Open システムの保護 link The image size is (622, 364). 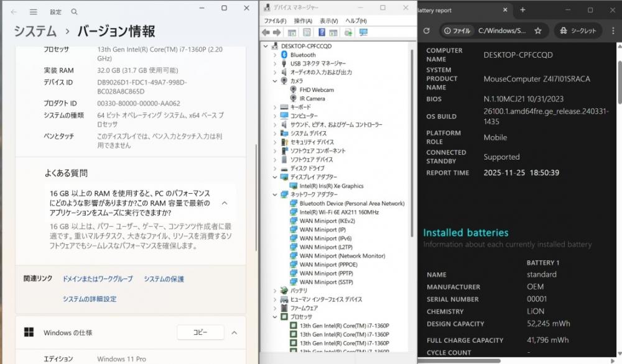coord(164,279)
